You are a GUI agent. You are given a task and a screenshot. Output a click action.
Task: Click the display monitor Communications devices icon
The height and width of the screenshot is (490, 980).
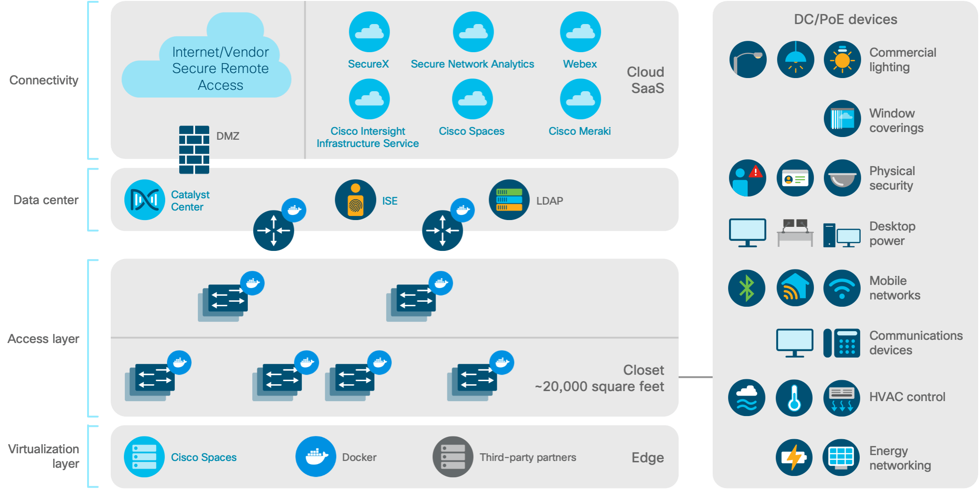795,343
